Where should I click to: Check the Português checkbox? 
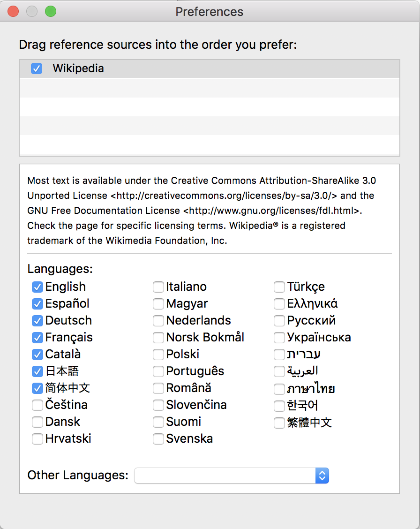point(158,371)
